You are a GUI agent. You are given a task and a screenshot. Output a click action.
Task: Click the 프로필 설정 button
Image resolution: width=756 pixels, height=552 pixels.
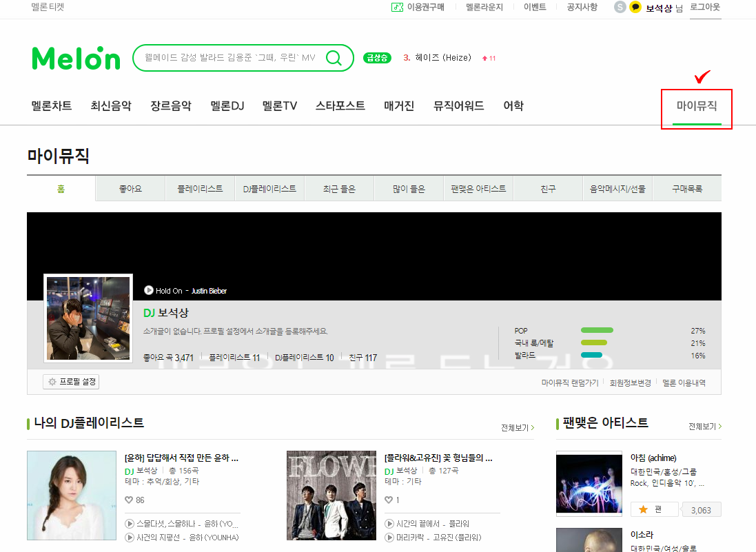(71, 382)
